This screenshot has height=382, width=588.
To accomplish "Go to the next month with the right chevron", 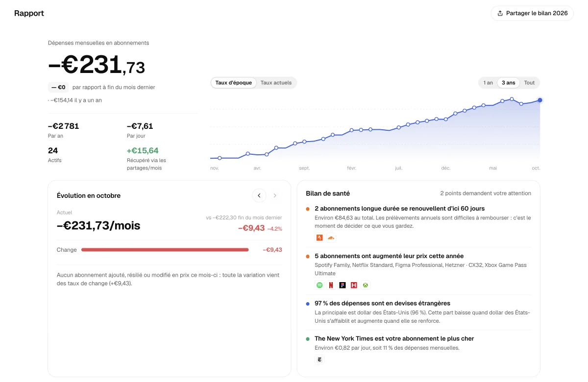I will pos(275,195).
